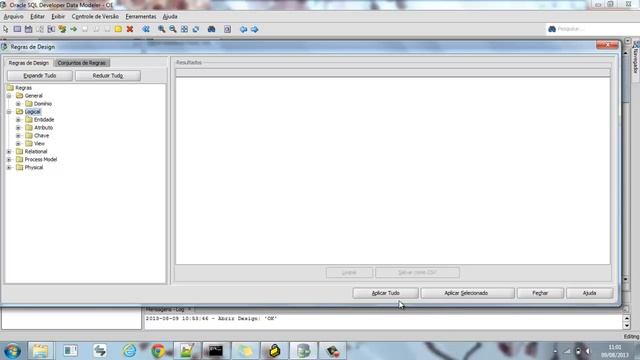The image size is (640, 360).
Task: Click the Fit Screen toolbar icon
Action: [184, 29]
